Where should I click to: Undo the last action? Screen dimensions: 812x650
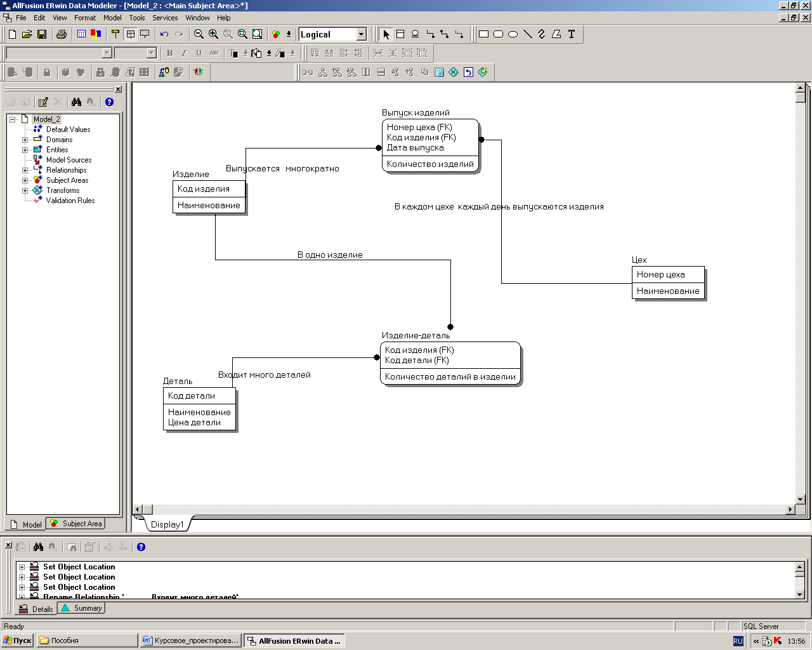[164, 34]
